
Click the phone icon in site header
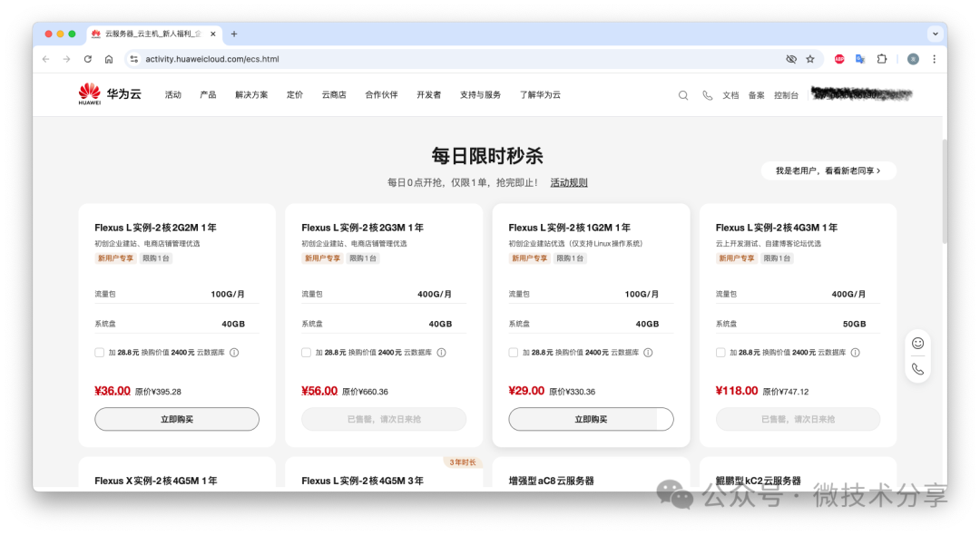click(707, 95)
